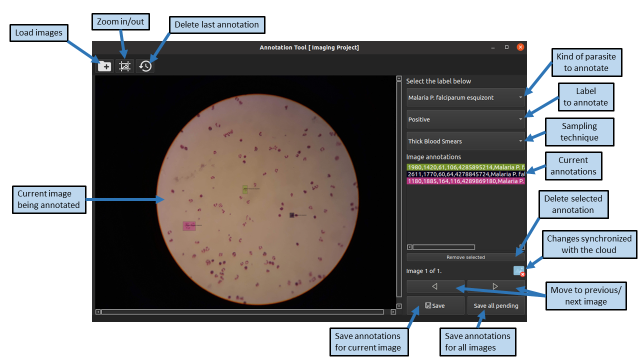Screen dimensions: 640x360
Task: Close the Annotation Tool window
Action: 520,47
